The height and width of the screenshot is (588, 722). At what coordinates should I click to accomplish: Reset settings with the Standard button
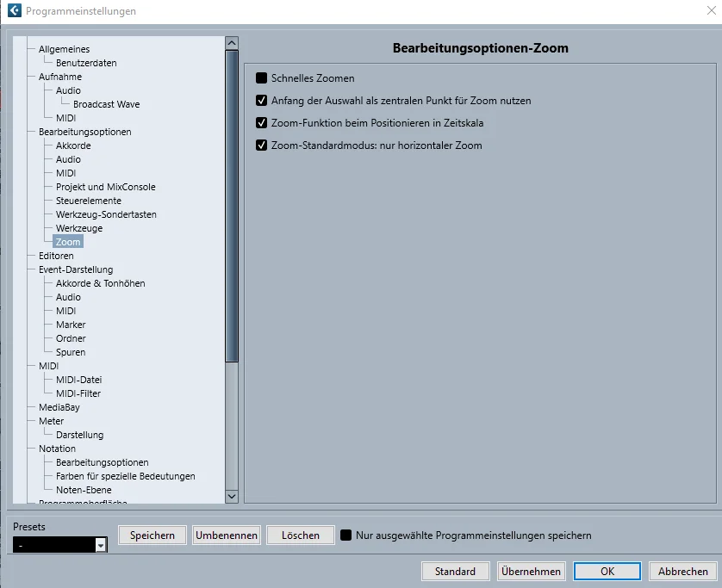click(455, 571)
